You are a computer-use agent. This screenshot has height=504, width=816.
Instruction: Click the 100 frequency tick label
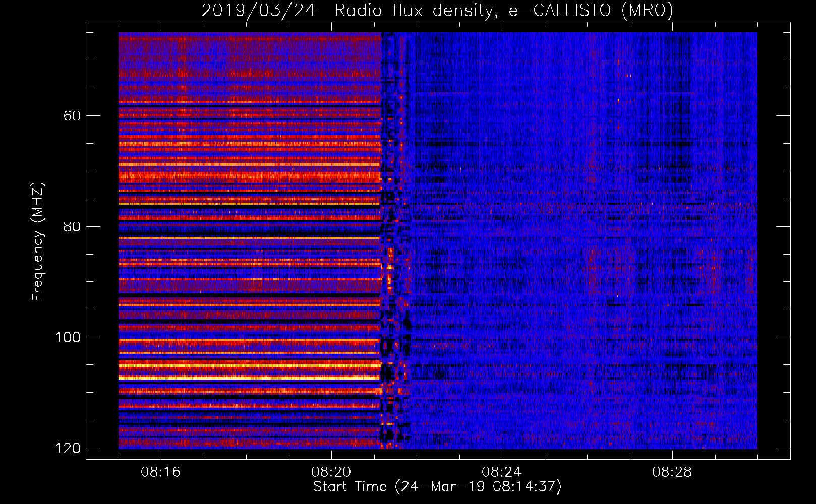pos(67,337)
